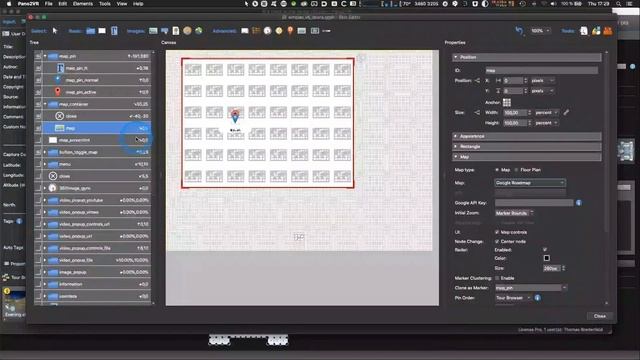Toggle visibility of the map_pin tree row

[x=38, y=56]
